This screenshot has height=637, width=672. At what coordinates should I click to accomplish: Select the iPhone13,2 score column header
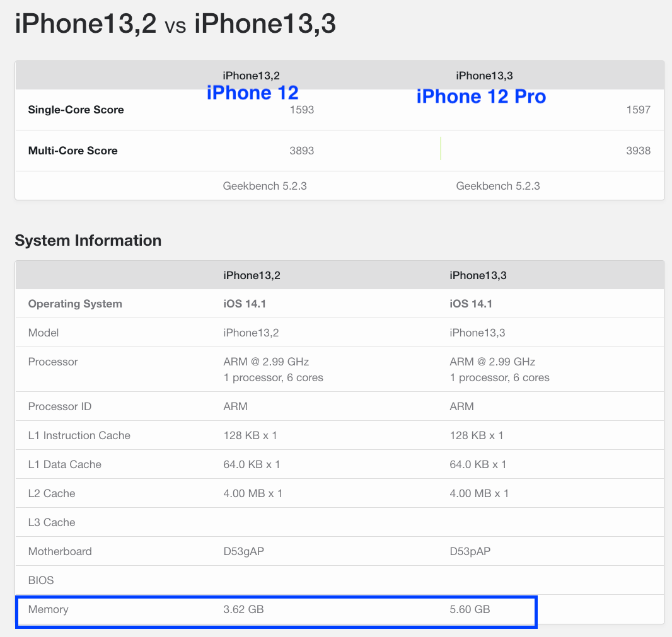(x=251, y=76)
